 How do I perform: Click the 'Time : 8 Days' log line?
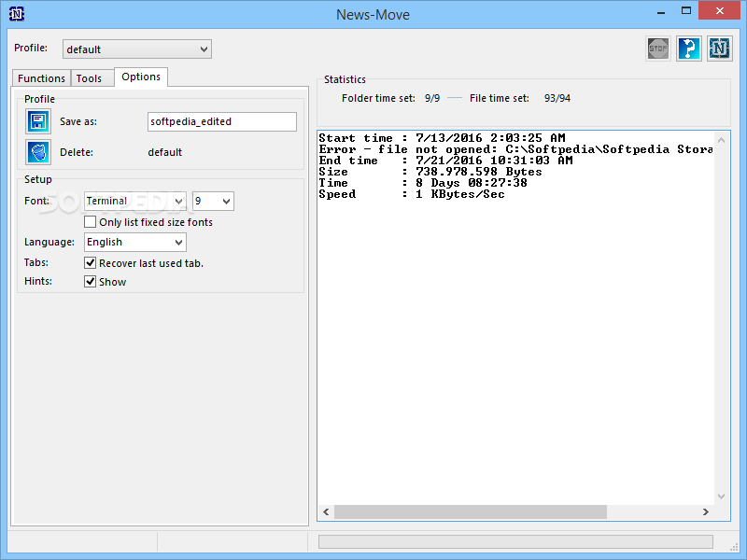(423, 183)
